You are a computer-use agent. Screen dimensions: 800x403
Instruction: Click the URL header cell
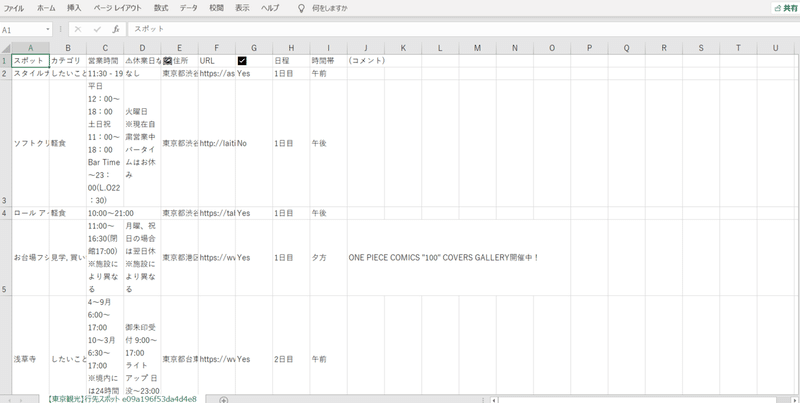217,61
